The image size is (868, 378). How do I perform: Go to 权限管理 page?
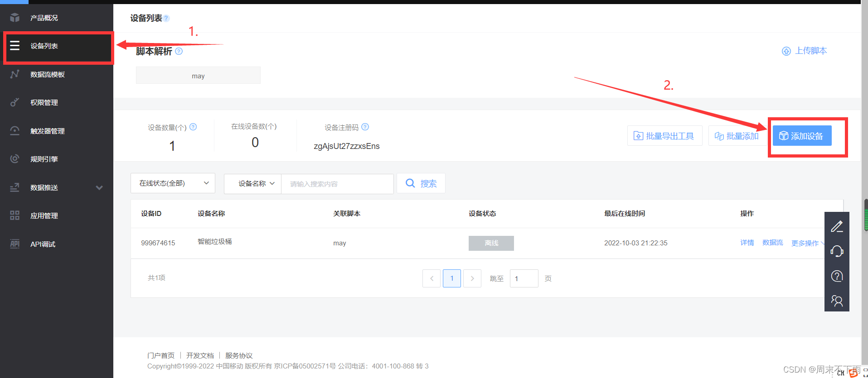44,102
